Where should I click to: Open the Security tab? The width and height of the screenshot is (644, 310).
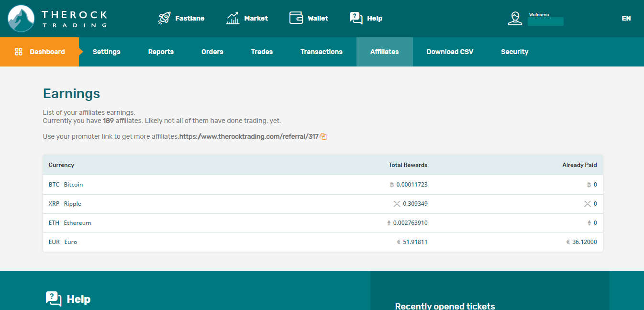pyautogui.click(x=514, y=52)
